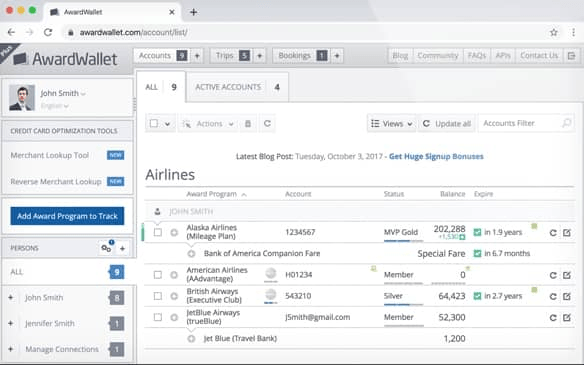The image size is (584, 365).
Task: Check the American Airlines row checkbox
Action: pos(158,275)
